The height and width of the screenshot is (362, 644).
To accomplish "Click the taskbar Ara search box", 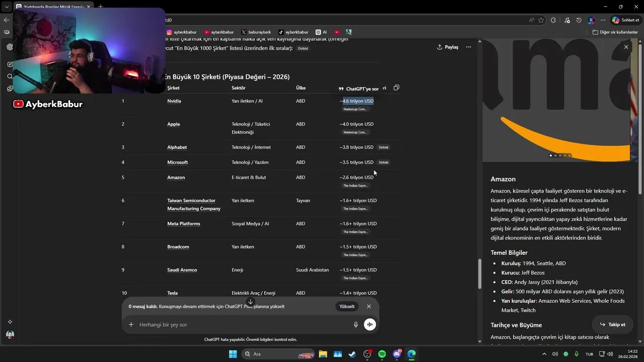I will pos(278,354).
